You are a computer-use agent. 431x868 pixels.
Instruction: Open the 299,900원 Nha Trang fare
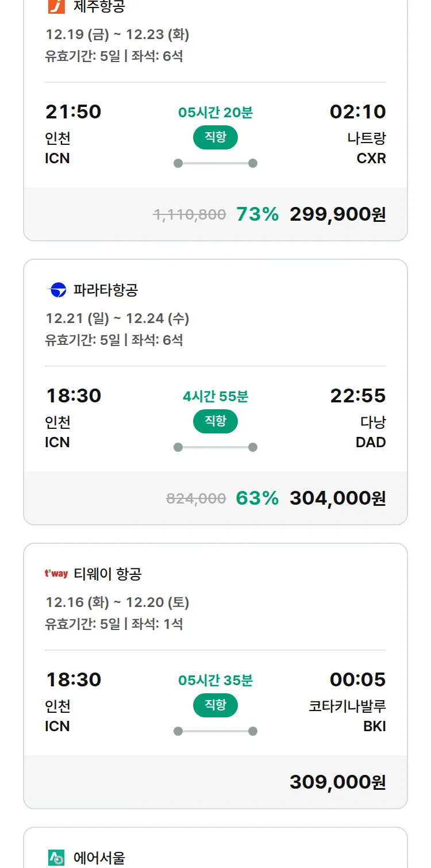(x=337, y=214)
